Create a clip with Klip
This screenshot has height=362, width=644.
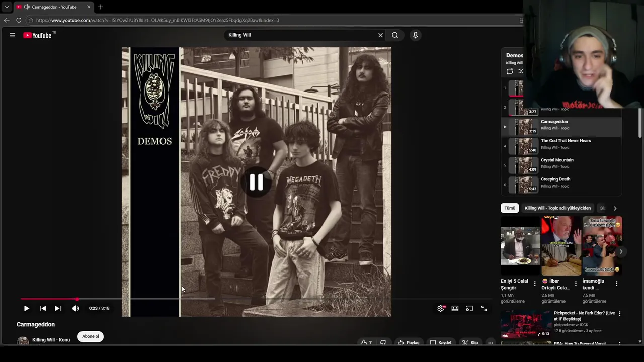pos(470,343)
